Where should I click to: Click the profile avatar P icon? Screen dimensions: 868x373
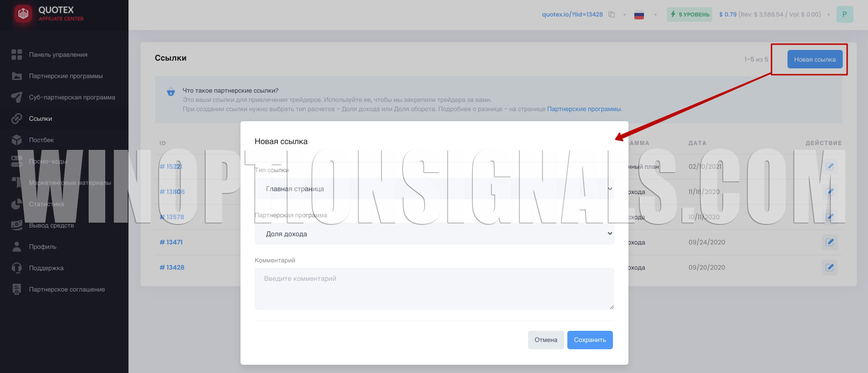pos(845,15)
